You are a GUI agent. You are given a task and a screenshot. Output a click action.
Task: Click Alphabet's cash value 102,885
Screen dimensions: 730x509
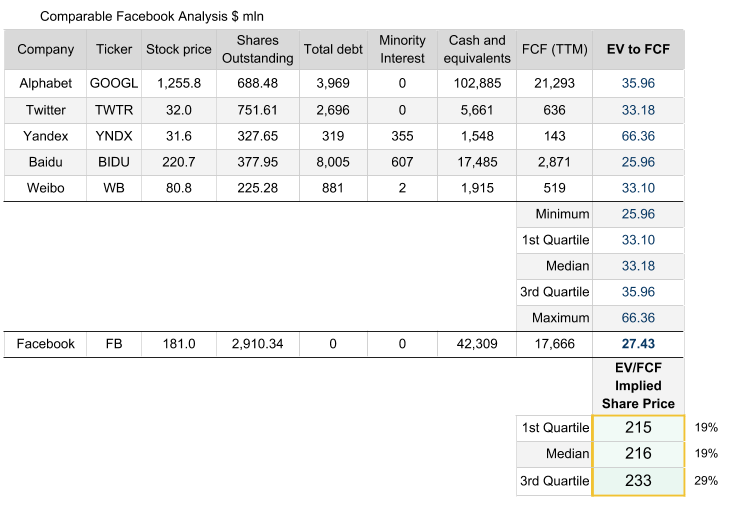(x=477, y=83)
